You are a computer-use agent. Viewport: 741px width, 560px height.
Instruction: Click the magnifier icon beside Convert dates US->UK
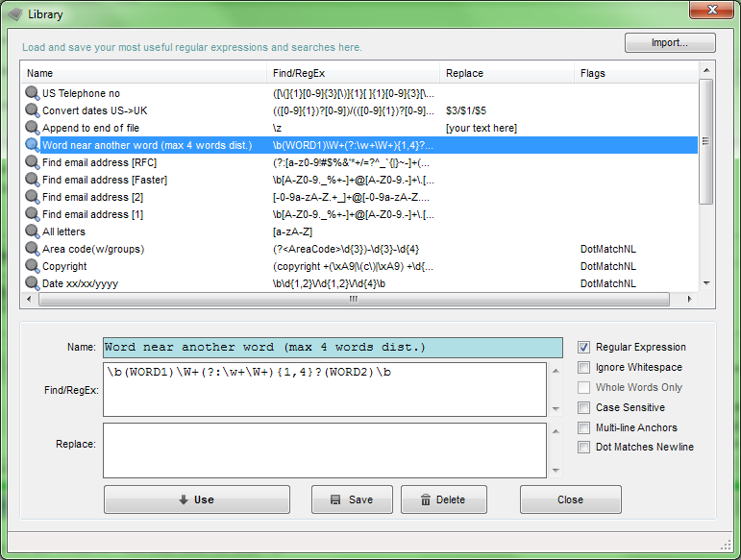[32, 110]
